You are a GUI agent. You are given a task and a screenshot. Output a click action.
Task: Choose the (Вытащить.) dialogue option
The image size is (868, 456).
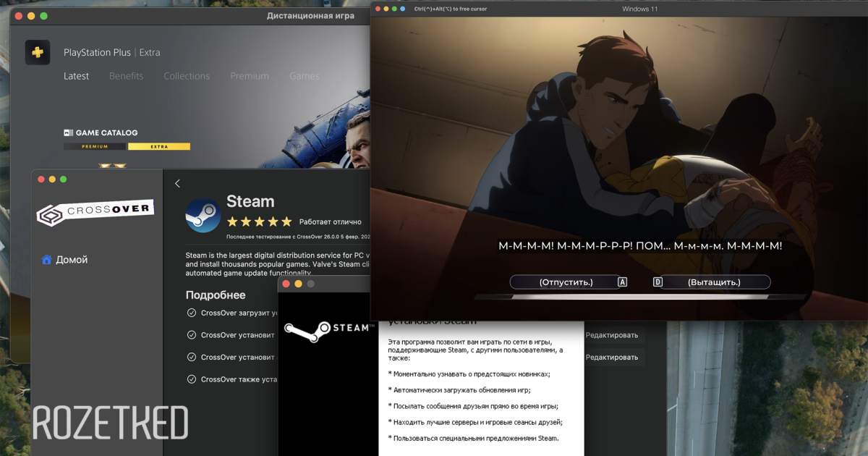pos(713,282)
